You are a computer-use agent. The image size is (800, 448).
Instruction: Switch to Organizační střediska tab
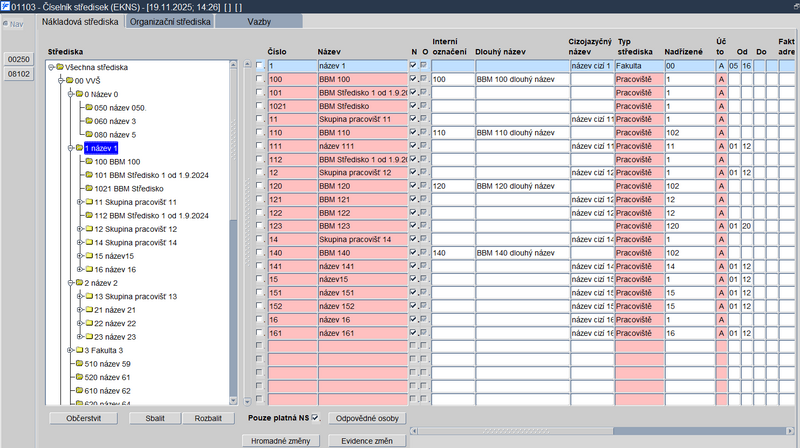point(170,21)
